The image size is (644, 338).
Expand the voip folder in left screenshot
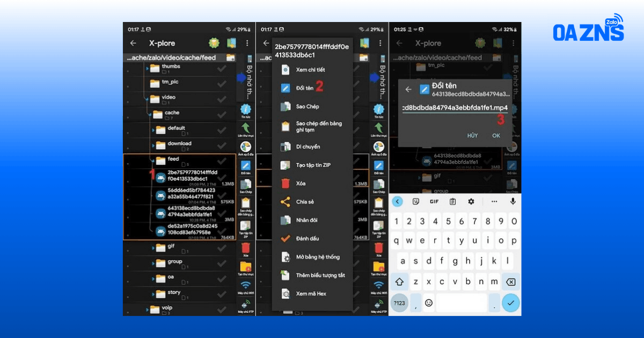tap(148, 309)
